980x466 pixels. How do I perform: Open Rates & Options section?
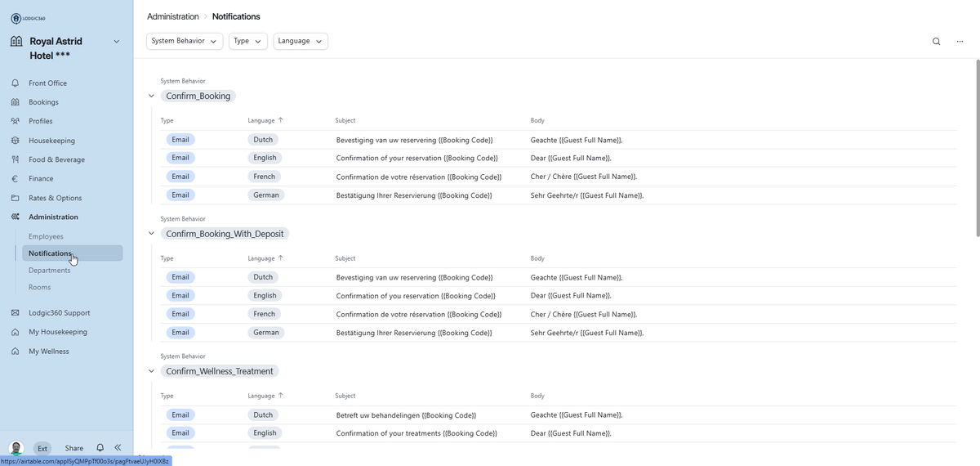click(x=55, y=198)
